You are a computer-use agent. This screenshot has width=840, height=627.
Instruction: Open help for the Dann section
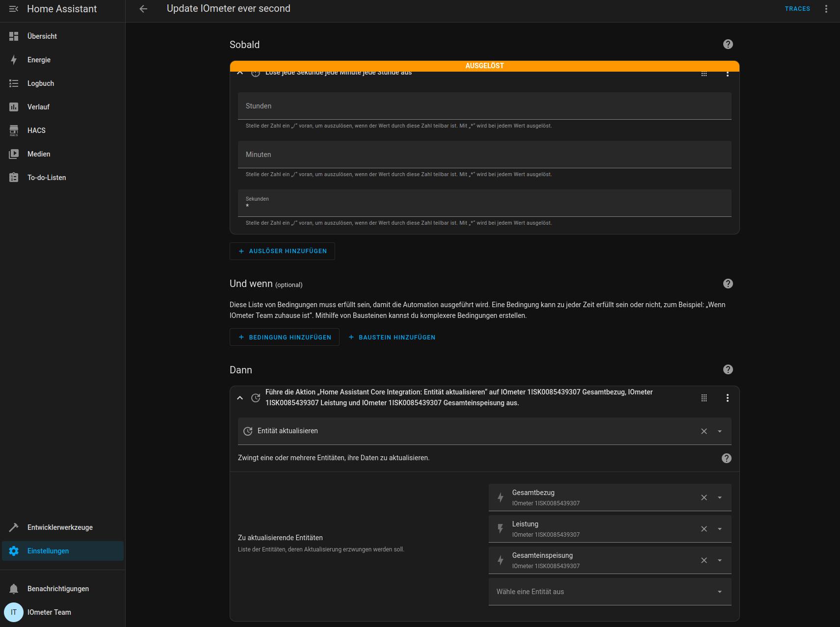(x=728, y=369)
